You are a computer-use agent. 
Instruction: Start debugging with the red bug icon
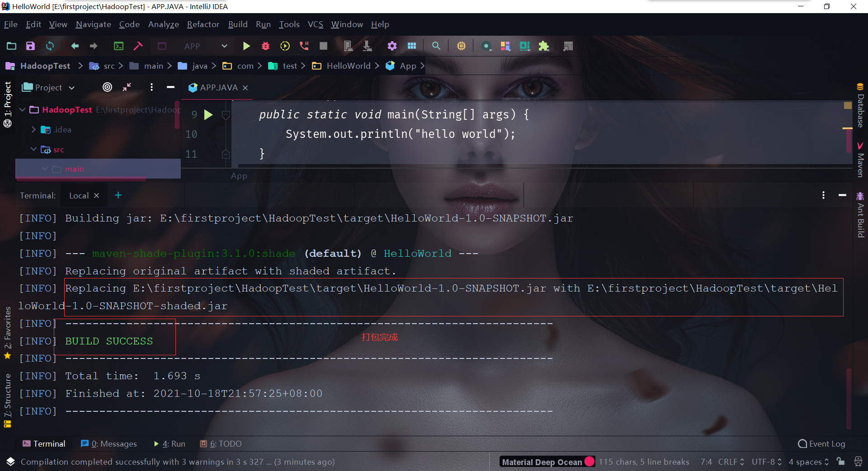click(x=265, y=46)
